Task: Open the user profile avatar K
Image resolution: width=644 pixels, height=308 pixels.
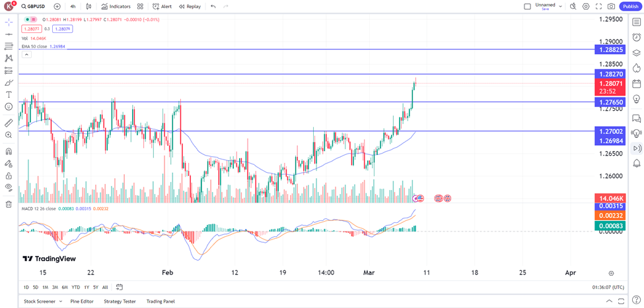Action: tap(9, 7)
